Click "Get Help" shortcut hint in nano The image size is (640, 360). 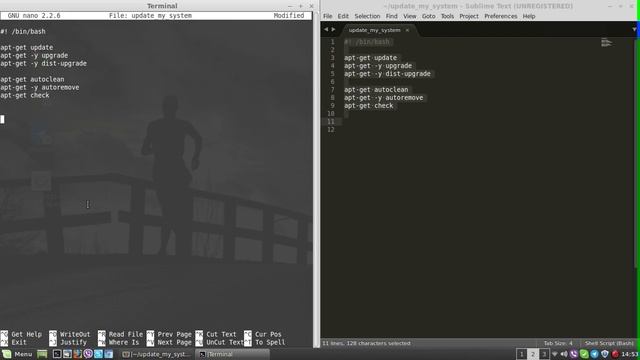(27, 334)
